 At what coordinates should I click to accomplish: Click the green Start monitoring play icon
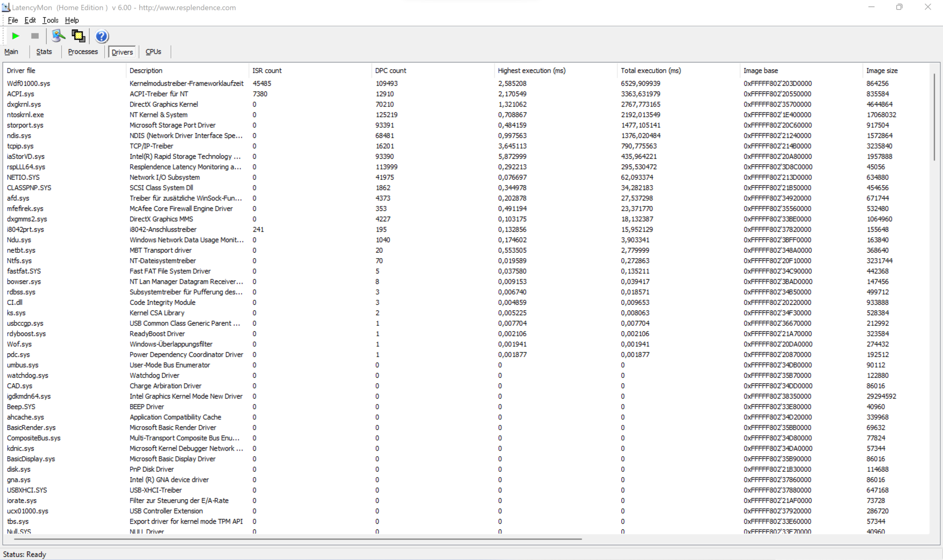pos(15,36)
